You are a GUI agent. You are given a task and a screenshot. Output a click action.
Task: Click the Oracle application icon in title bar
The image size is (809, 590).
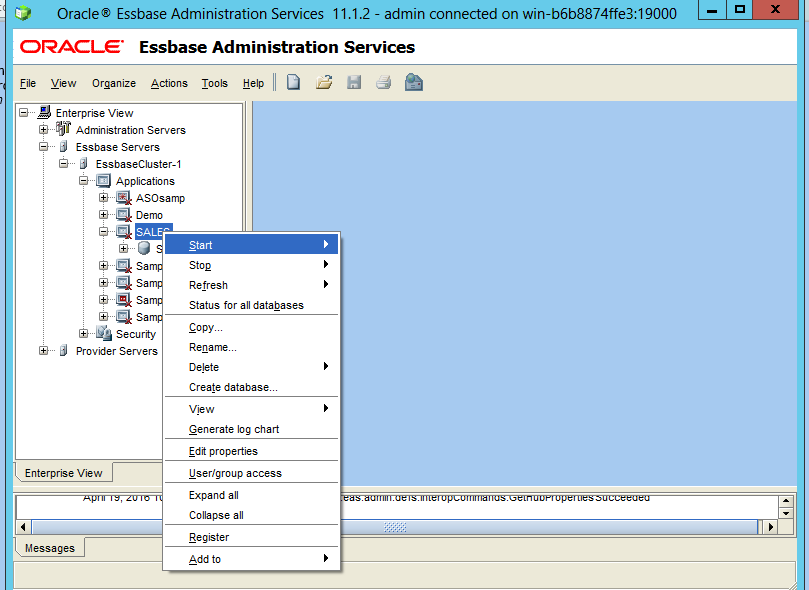tap(23, 13)
